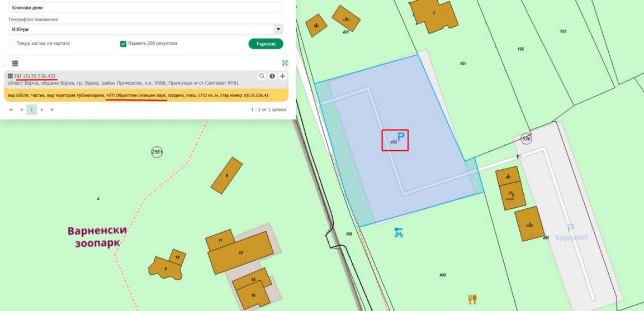Click the plus icon on the parcel result
The width and height of the screenshot is (644, 311).
[283, 76]
